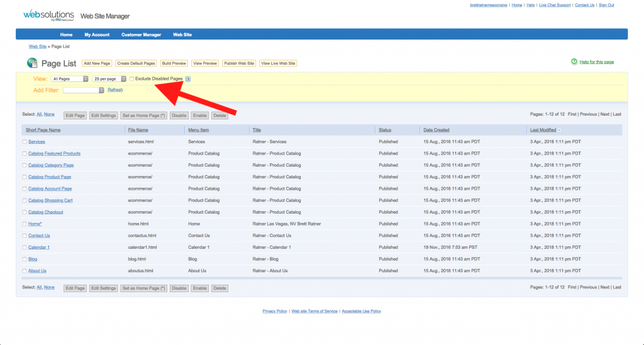Click the Live Chat Support link
644x345 pixels.
[555, 5]
